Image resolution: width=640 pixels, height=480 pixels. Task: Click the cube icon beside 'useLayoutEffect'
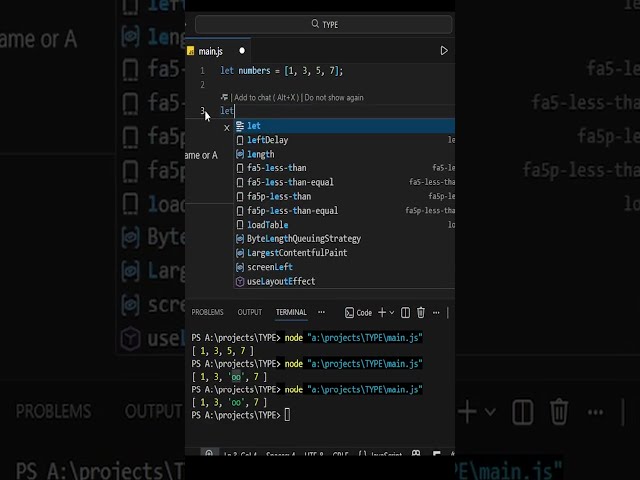point(240,282)
